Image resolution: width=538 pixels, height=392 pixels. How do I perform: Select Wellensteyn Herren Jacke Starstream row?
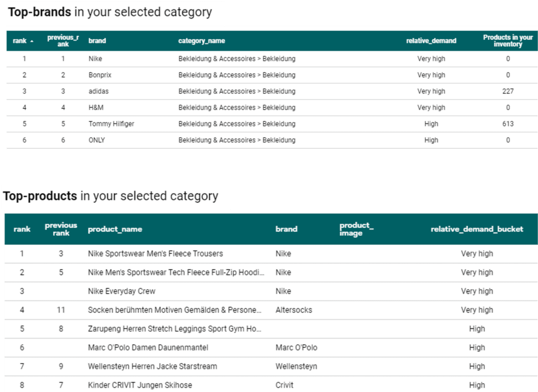pyautogui.click(x=152, y=366)
